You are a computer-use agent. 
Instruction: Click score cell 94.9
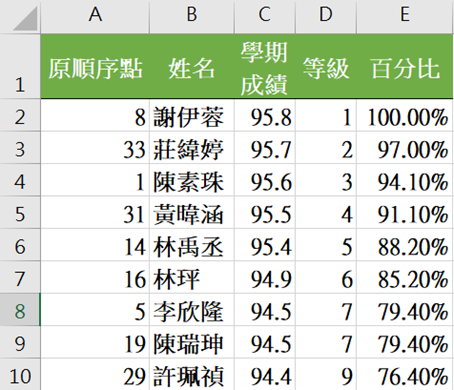pos(265,277)
